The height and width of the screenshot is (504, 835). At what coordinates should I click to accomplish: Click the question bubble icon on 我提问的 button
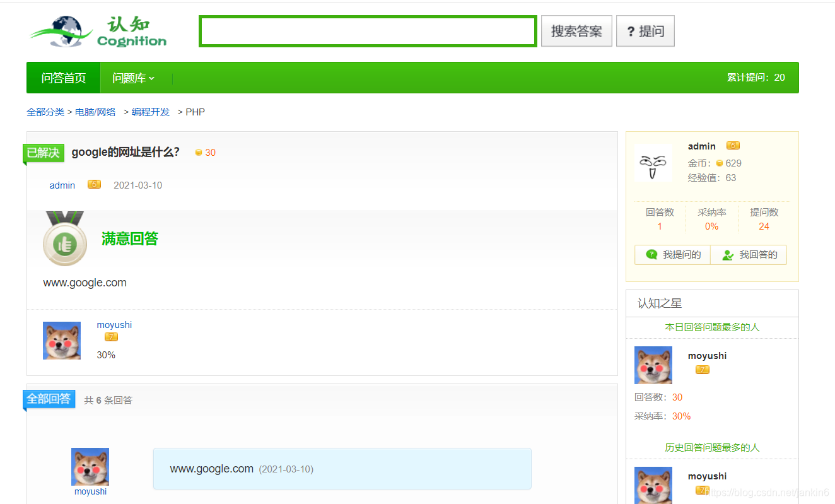pos(651,254)
